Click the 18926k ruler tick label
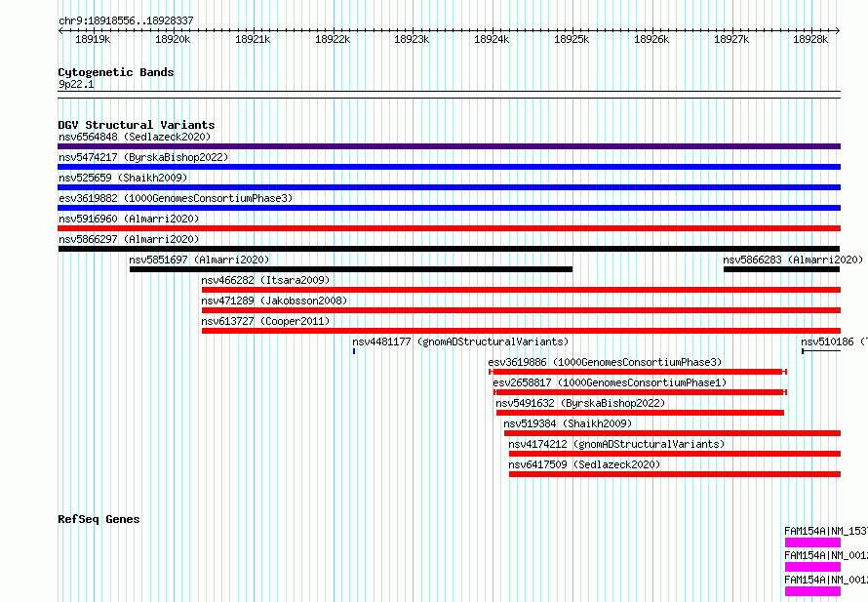868x602 pixels. (x=651, y=39)
